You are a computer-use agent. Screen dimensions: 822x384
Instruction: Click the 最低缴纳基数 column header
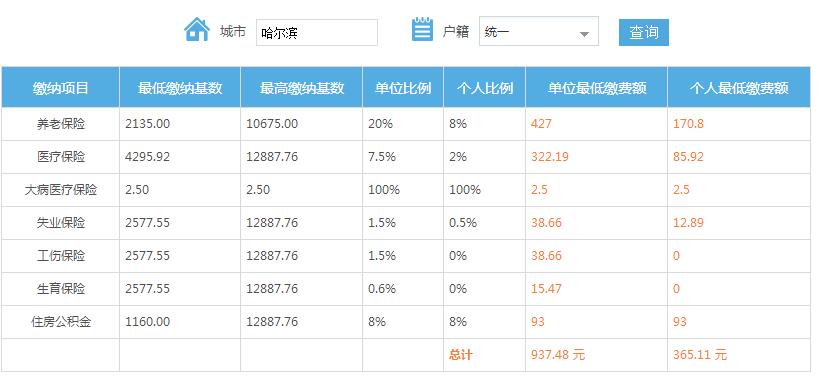click(x=180, y=88)
